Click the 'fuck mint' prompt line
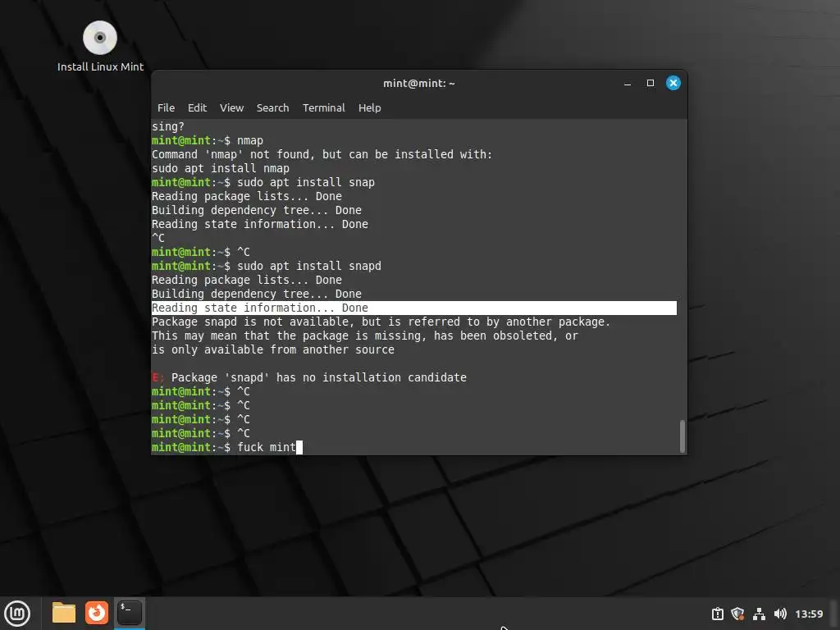The image size is (840, 630). click(x=226, y=447)
